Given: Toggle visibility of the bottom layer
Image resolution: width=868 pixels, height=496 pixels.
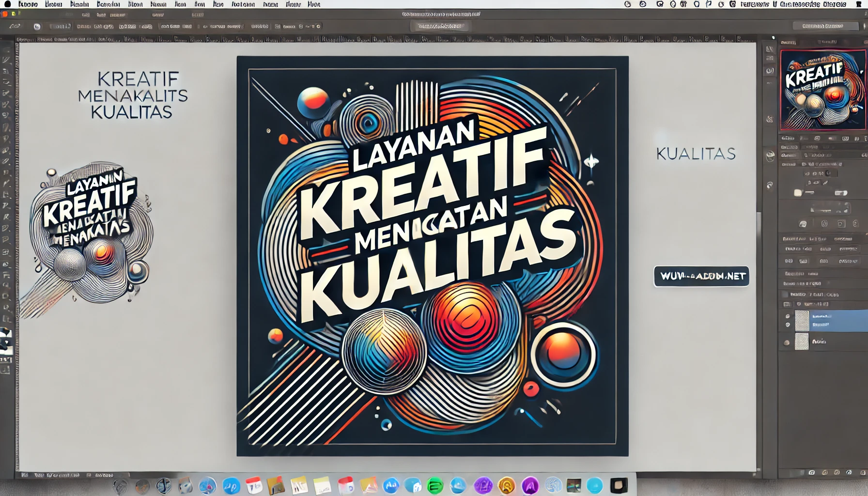Looking at the screenshot, I should tap(787, 342).
